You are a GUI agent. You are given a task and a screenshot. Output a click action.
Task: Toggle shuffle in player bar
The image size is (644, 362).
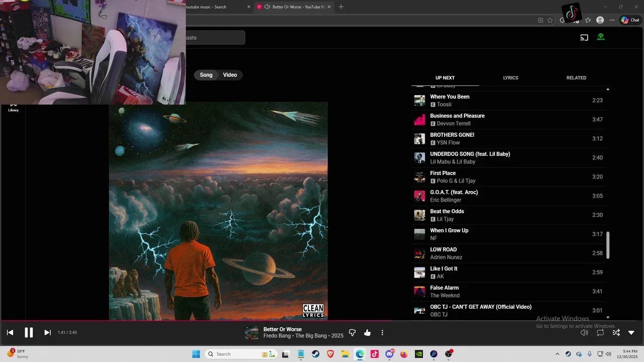[x=616, y=332]
